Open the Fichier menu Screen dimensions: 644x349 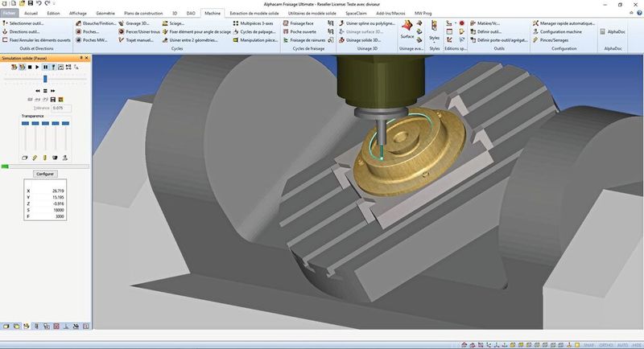[x=9, y=13]
